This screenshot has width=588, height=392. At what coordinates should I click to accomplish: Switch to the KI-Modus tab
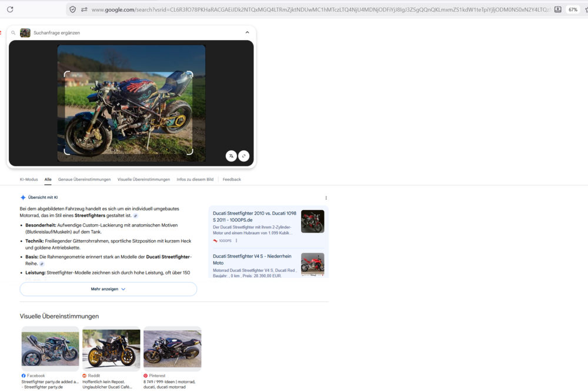point(29,180)
